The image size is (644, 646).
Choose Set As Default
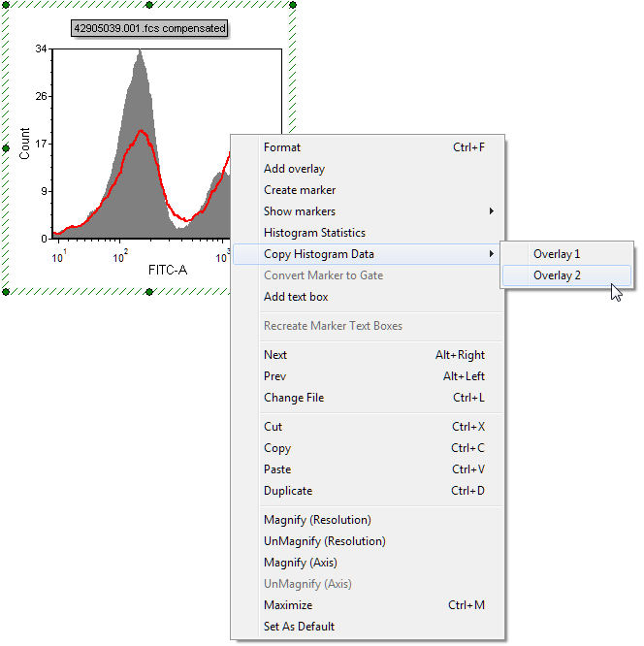pyautogui.click(x=299, y=627)
